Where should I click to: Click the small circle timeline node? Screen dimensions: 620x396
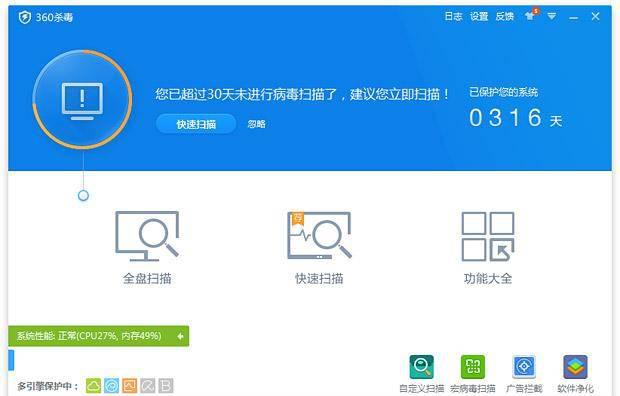pyautogui.click(x=83, y=195)
